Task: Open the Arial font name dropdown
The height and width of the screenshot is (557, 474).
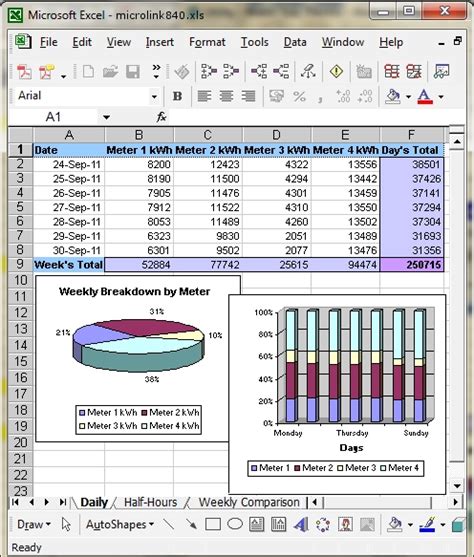Action: pyautogui.click(x=154, y=97)
